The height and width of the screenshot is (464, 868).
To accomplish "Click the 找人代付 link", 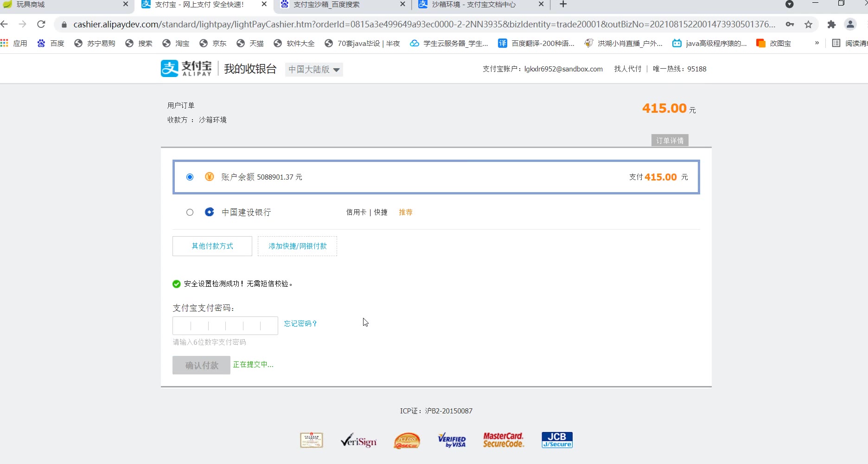I will pos(628,69).
